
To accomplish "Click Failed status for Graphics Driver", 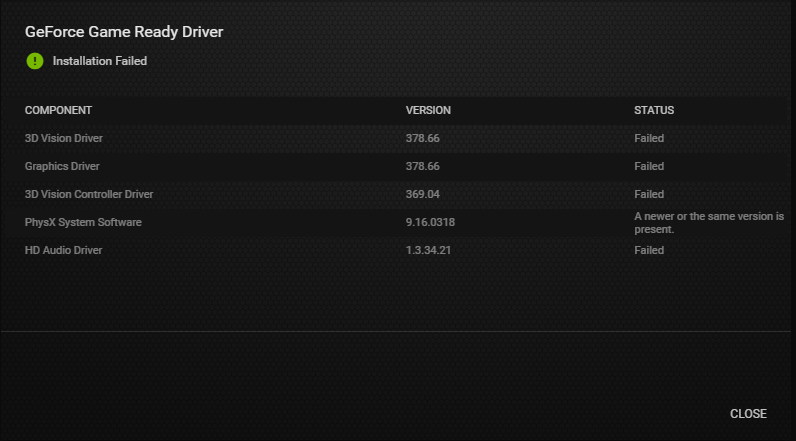I will (x=649, y=166).
